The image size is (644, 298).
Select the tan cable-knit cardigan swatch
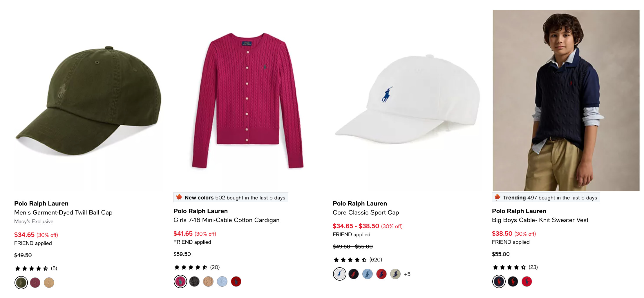coord(208,281)
